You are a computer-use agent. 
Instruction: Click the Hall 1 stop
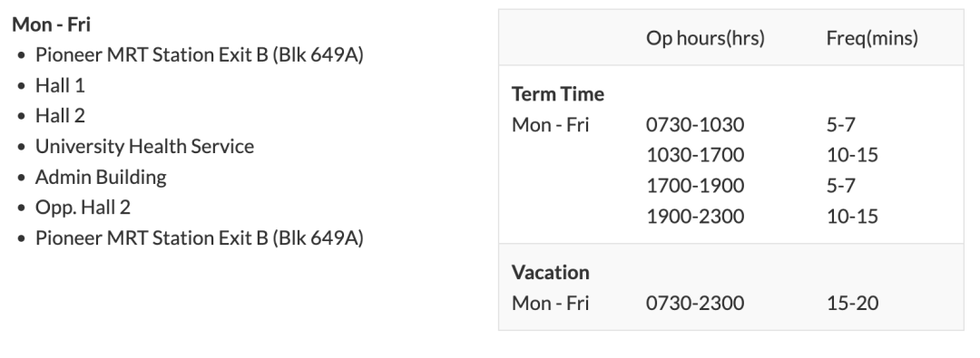(x=60, y=85)
